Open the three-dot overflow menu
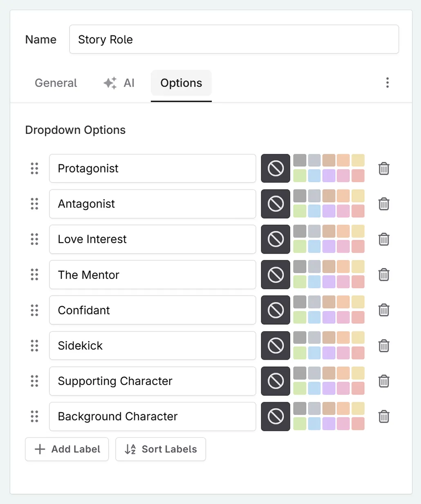 (387, 83)
